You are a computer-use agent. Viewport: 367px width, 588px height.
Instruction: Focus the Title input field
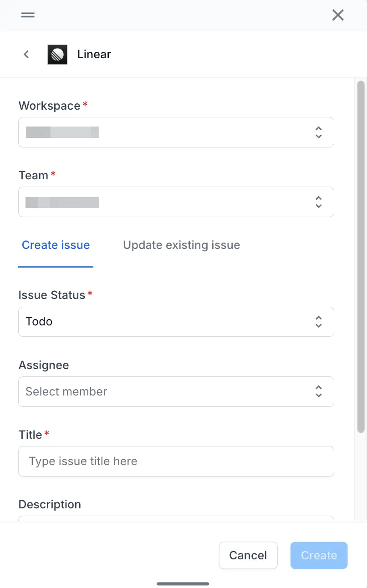coord(176,461)
